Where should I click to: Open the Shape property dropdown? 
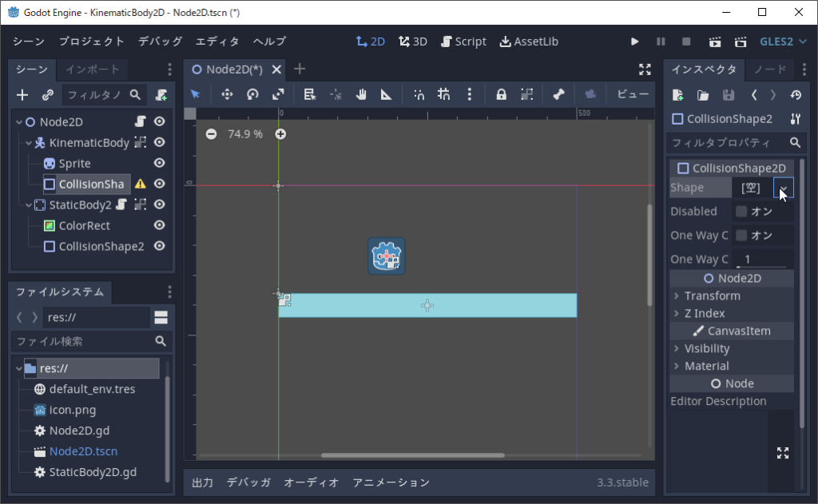pos(784,189)
